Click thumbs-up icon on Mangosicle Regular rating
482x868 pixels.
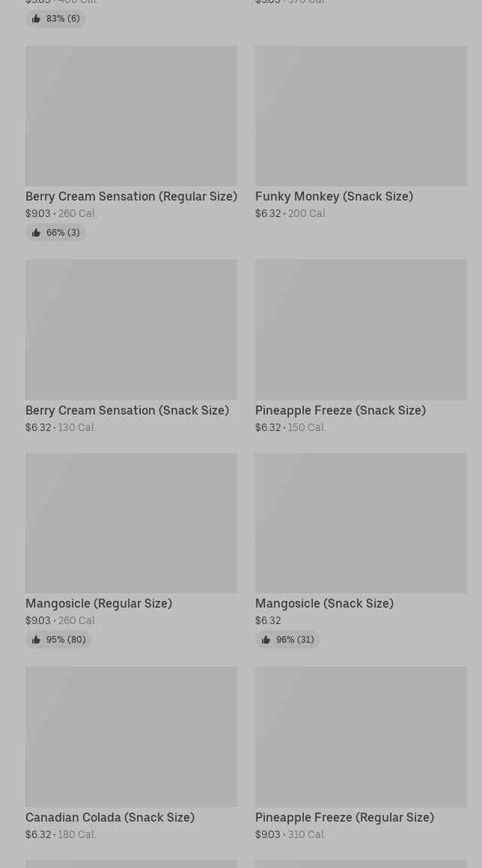[36, 640]
